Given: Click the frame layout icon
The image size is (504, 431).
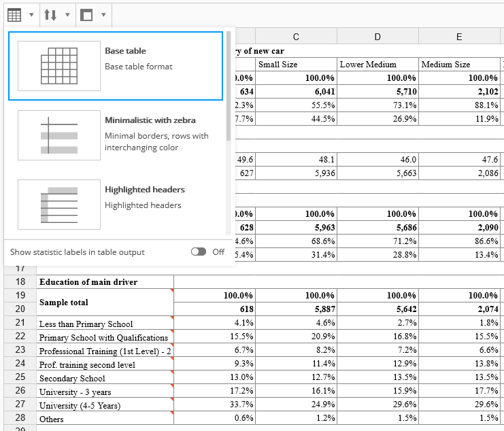Looking at the screenshot, I should 86,15.
